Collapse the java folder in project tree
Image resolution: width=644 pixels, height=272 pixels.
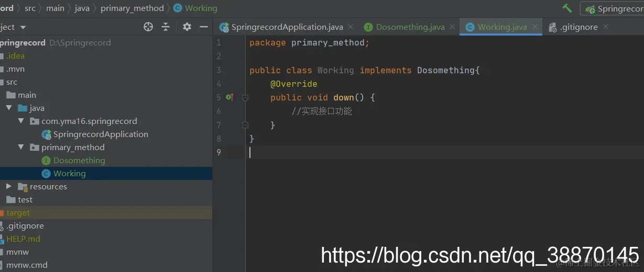pyautogui.click(x=9, y=108)
